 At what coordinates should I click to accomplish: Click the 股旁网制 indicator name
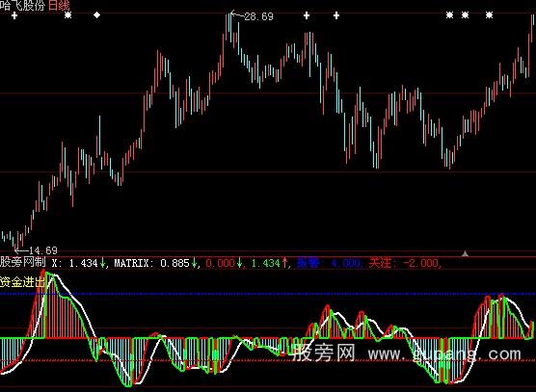(x=23, y=262)
